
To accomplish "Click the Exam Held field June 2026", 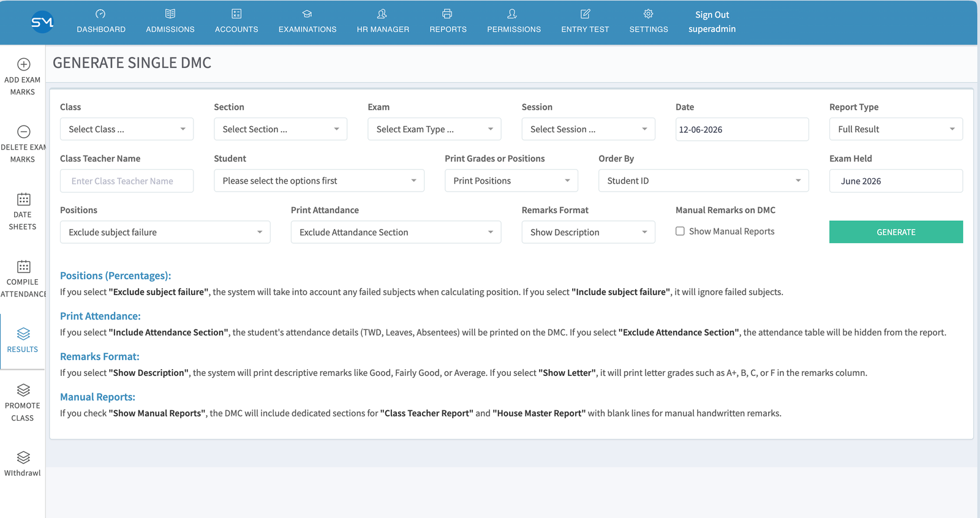I will 896,181.
